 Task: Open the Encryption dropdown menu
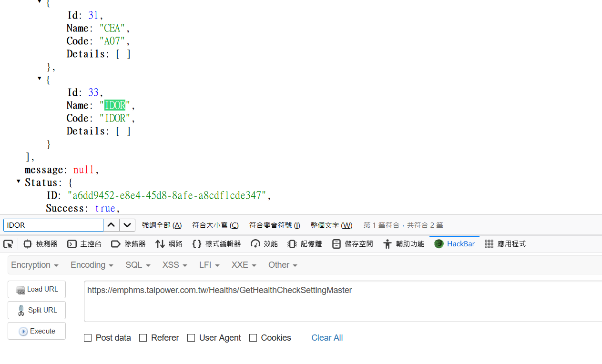[x=35, y=265]
